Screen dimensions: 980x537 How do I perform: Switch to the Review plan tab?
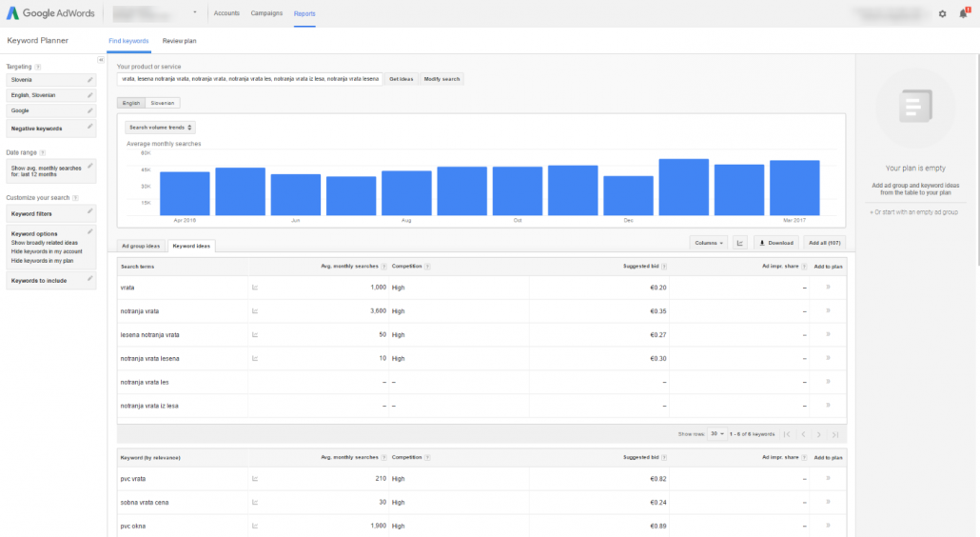point(179,41)
